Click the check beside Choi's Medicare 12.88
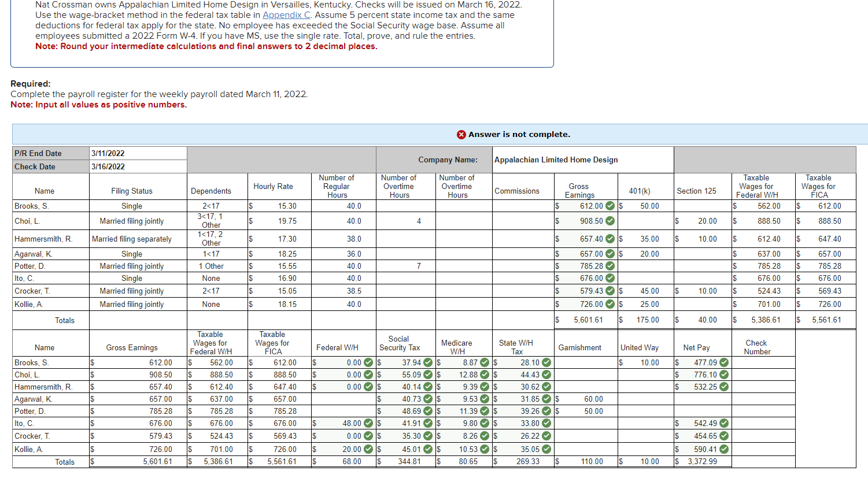This screenshot has height=478, width=868. (x=483, y=375)
